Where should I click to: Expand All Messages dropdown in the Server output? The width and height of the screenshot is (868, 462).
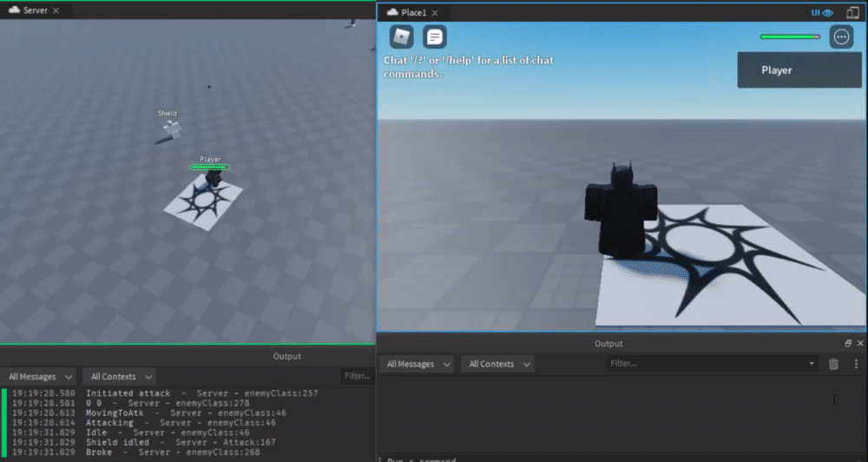click(x=40, y=377)
